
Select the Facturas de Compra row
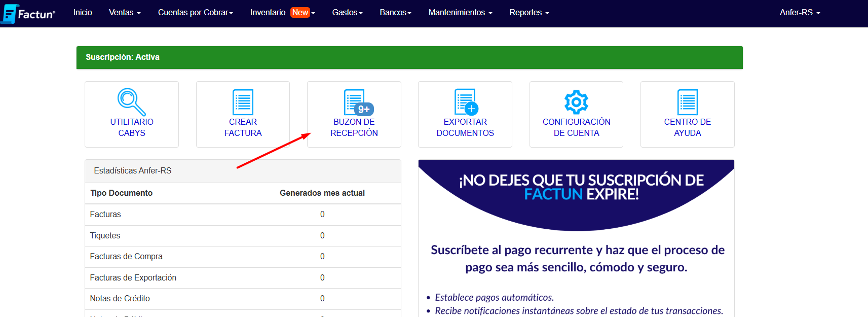pos(243,257)
